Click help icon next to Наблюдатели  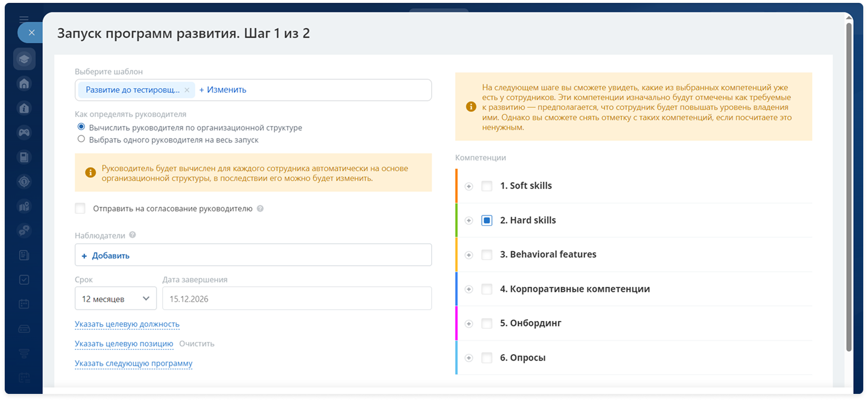[132, 235]
